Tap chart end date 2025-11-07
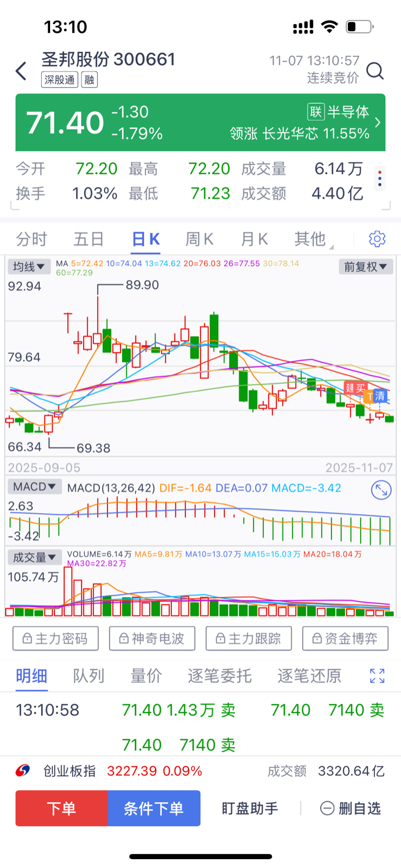The height and width of the screenshot is (868, 401). pyautogui.click(x=359, y=468)
